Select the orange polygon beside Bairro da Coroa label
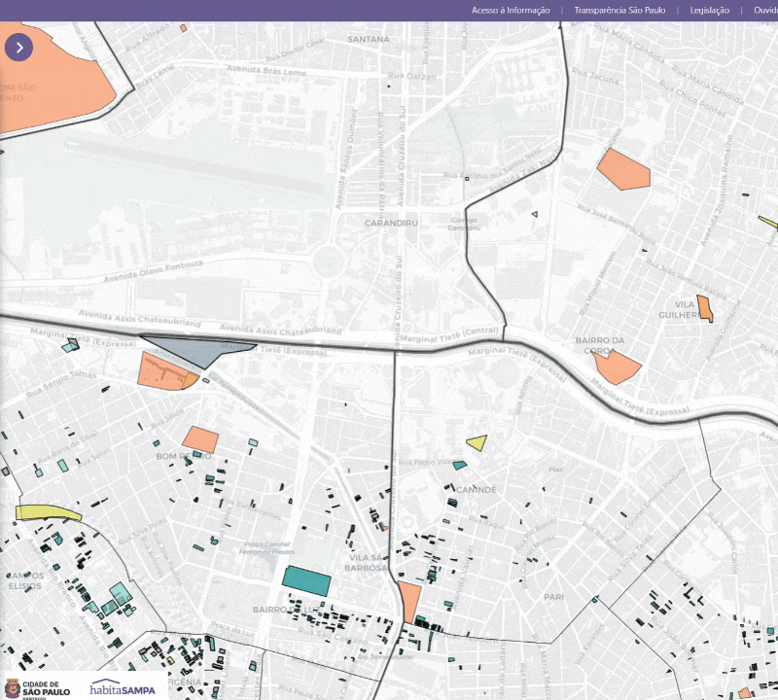This screenshot has width=778, height=700. [x=617, y=367]
